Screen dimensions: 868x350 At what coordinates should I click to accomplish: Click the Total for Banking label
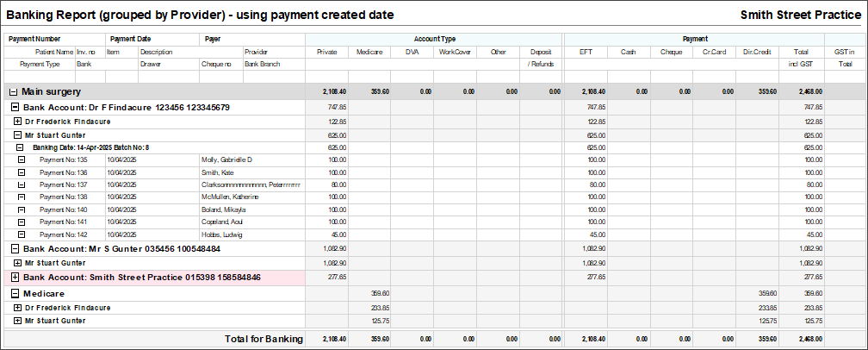point(263,339)
